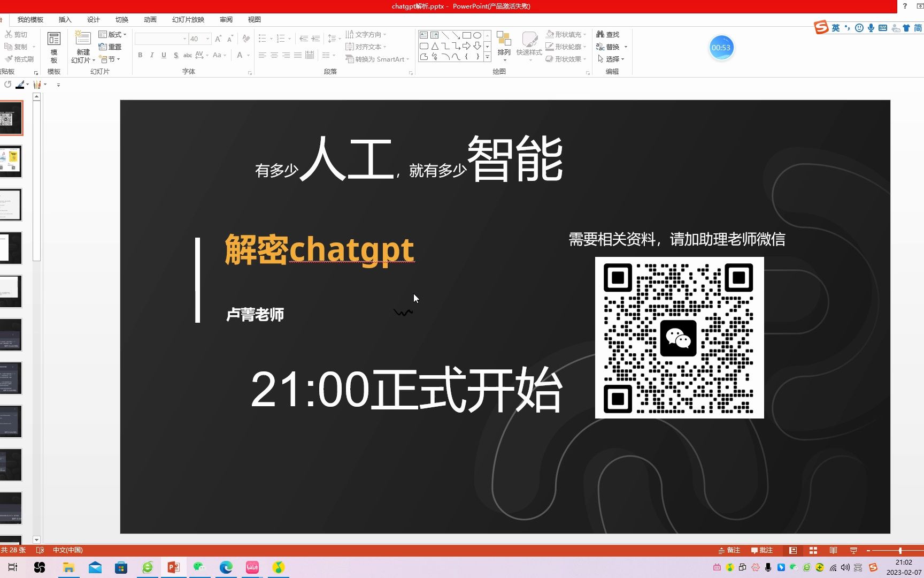Toggle Underline formatting
Screen dimensions: 924x578
coord(164,55)
